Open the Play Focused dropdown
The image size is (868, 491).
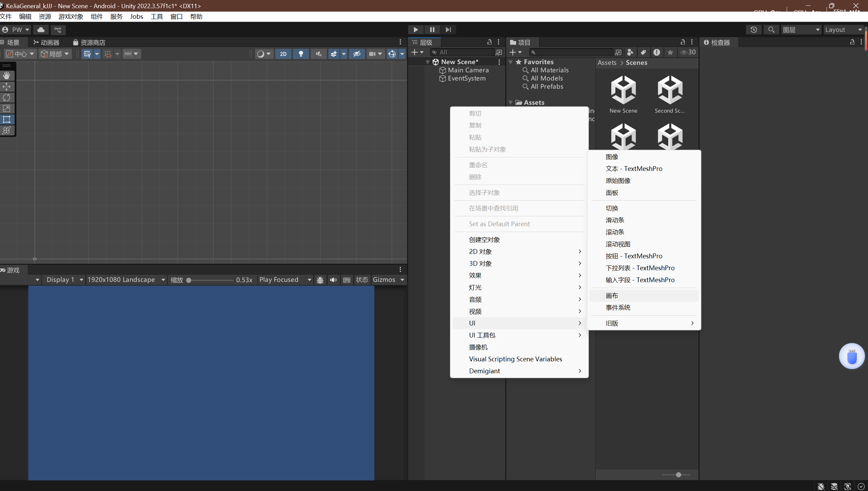click(285, 279)
